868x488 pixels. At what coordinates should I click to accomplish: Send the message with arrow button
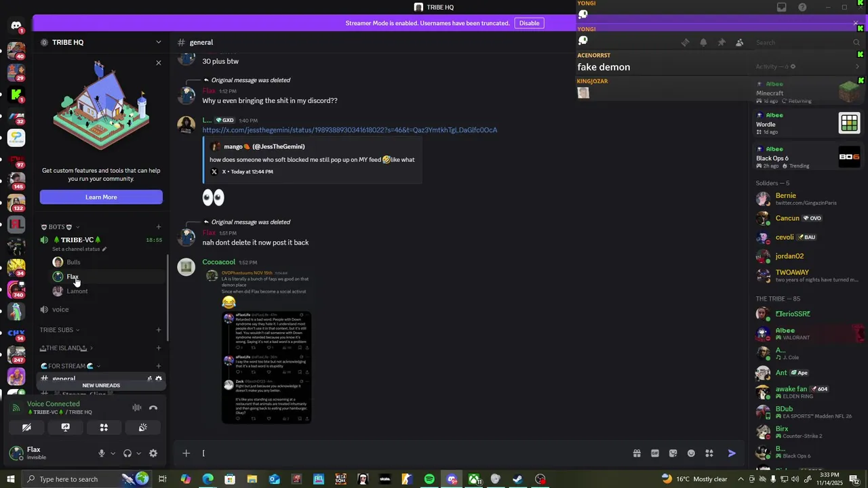pos(732,453)
